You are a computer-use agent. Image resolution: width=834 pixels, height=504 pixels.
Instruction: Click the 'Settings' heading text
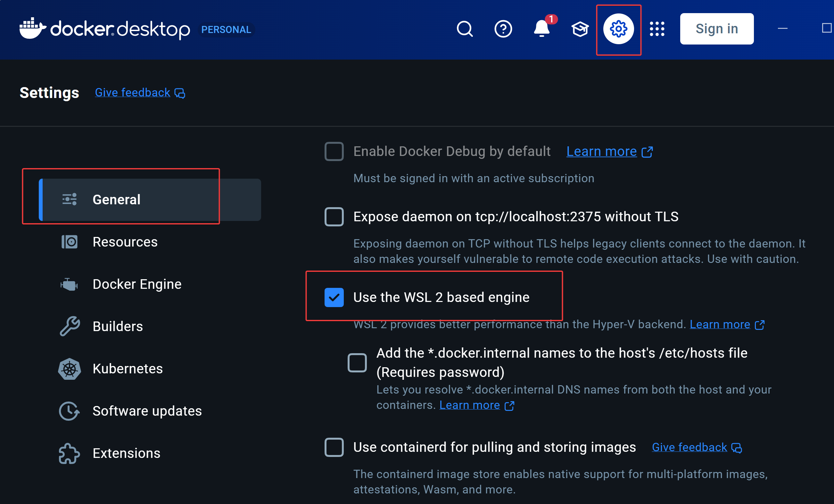pyautogui.click(x=49, y=93)
